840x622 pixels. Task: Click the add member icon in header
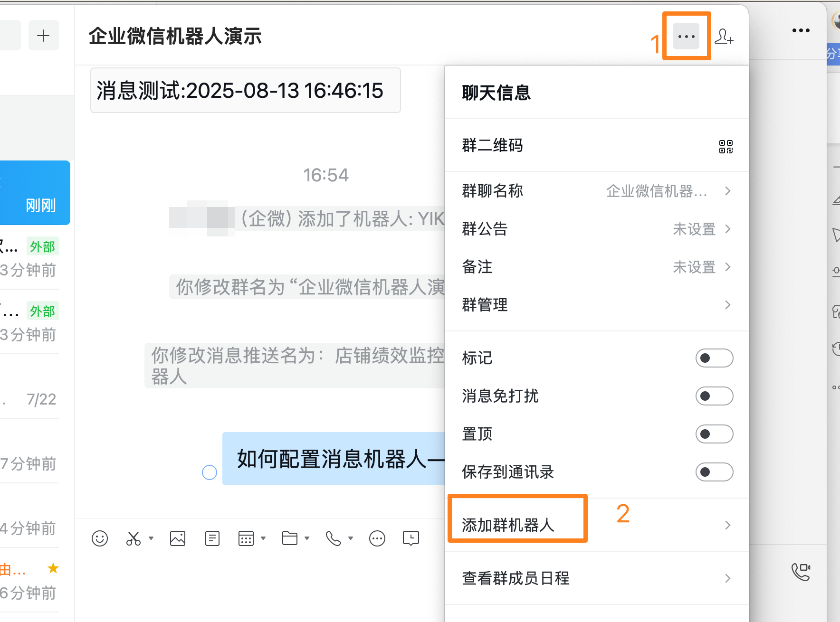point(724,37)
